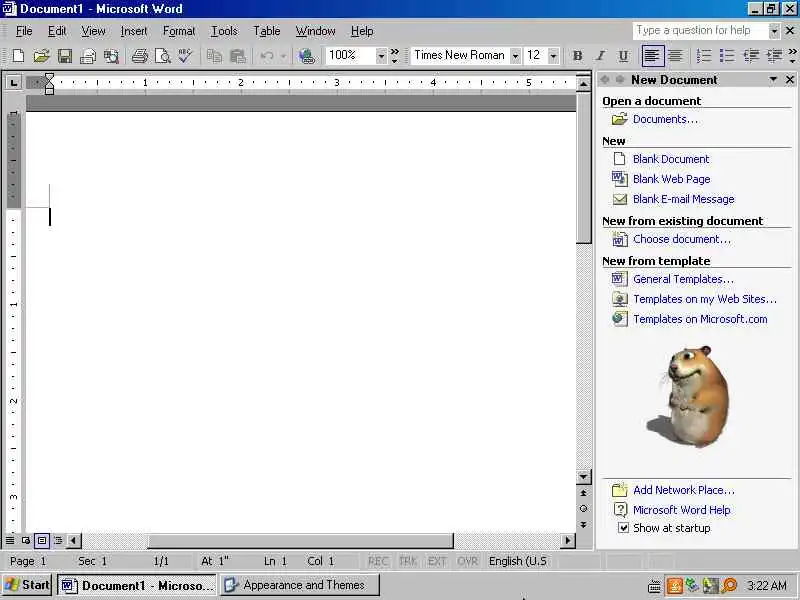Viewport: 800px width, 600px height.
Task: Click the horizontal scrollbar thumb
Action: coord(300,540)
